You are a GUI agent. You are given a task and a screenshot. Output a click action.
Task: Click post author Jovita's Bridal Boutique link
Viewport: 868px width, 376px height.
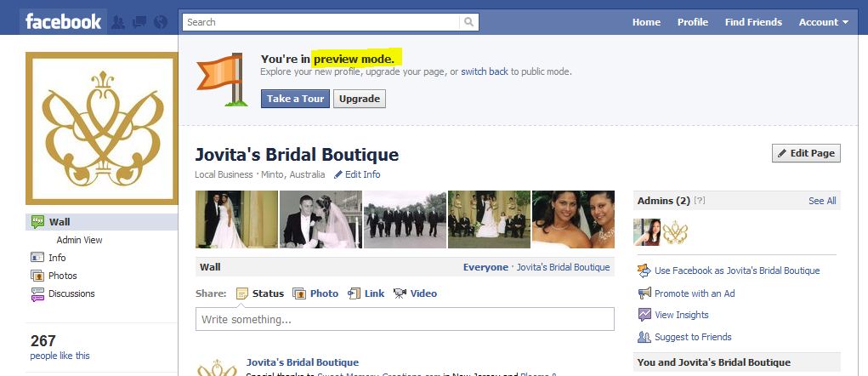coord(303,362)
